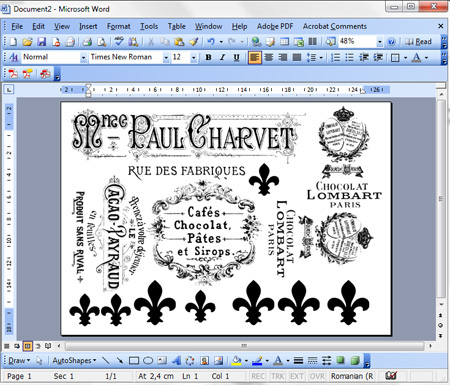Click the Save floppy disk icon

click(x=42, y=42)
